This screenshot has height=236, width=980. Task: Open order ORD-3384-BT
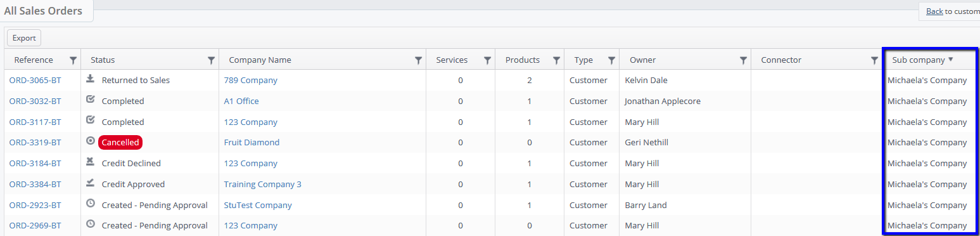[x=35, y=185]
